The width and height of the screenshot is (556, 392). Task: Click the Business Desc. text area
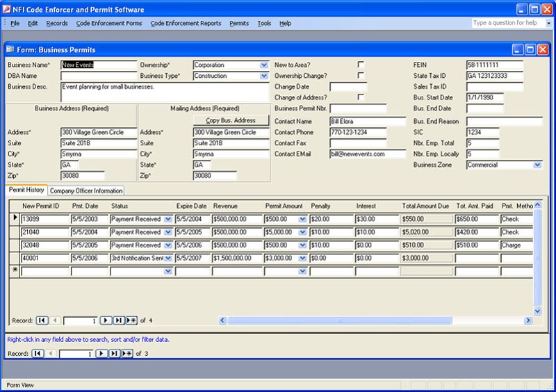pos(165,92)
